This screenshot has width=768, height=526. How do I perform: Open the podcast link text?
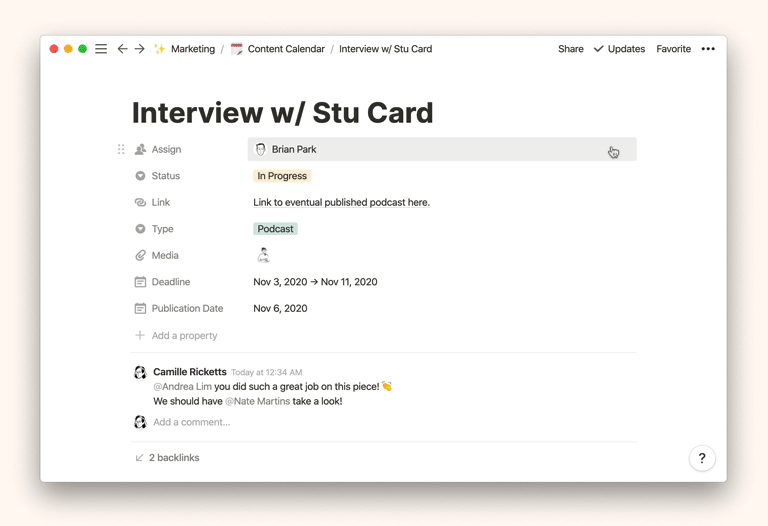pos(341,202)
